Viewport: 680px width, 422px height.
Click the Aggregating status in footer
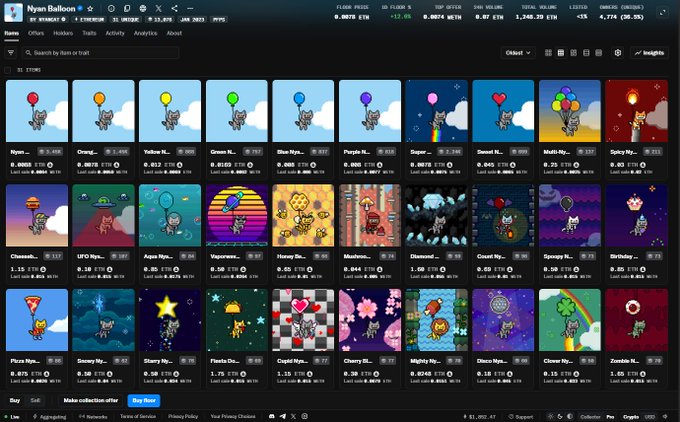pyautogui.click(x=49, y=416)
